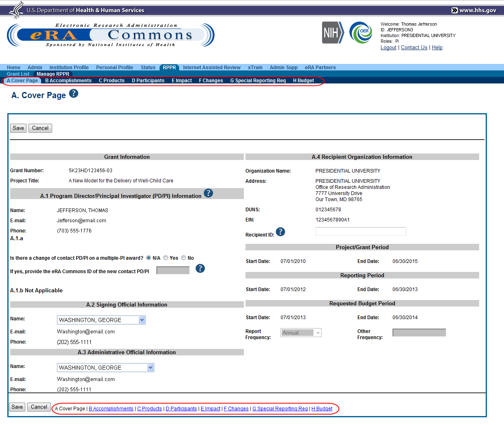Switch to F Changes top tab
The width and height of the screenshot is (504, 425).
click(211, 81)
